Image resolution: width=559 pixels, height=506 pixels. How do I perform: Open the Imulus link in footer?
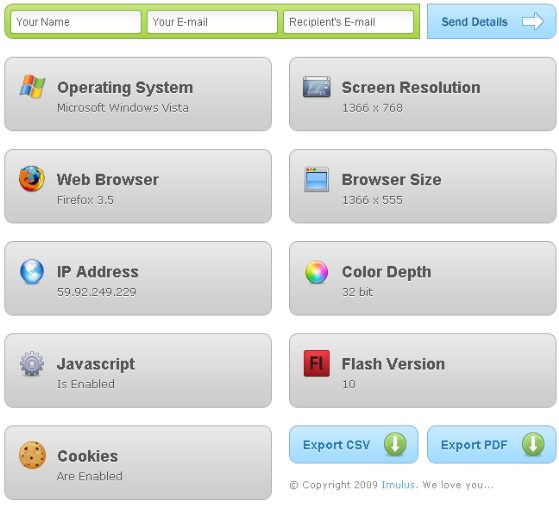tap(398, 485)
